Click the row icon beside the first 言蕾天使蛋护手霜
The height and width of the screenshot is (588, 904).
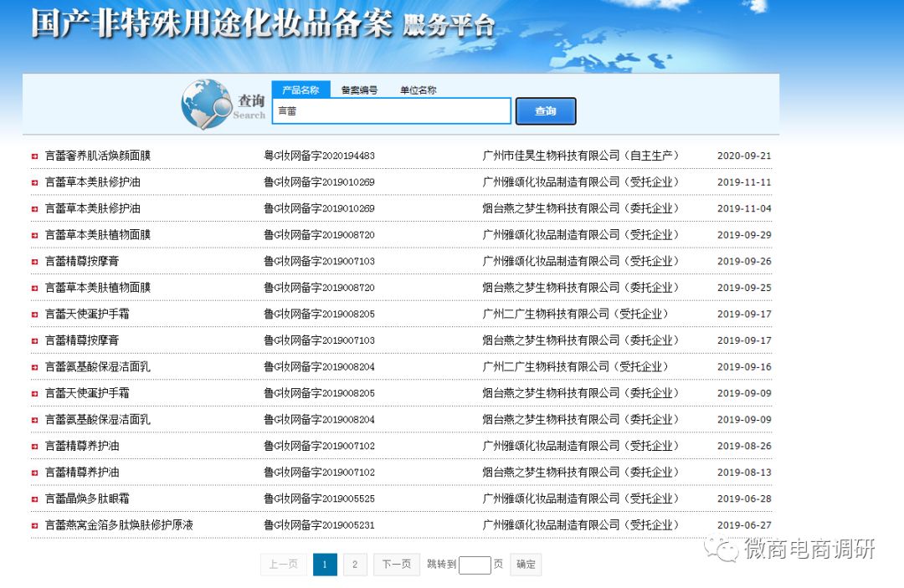[34, 314]
